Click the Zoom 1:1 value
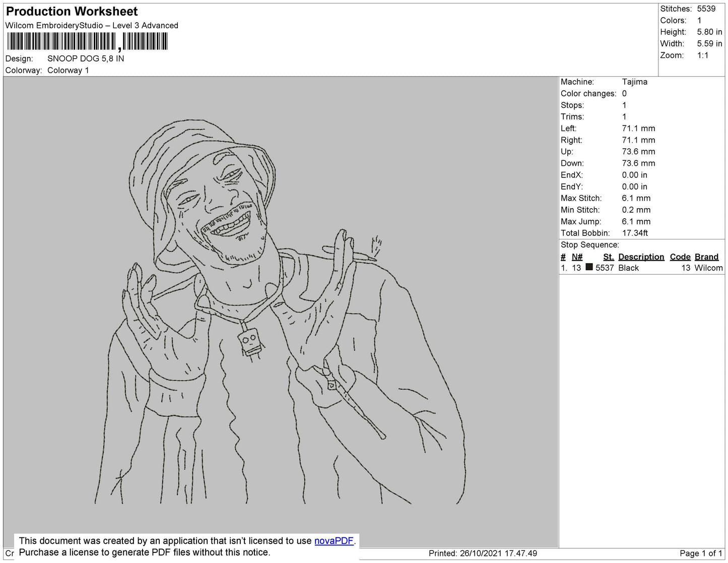728x563 pixels. click(x=703, y=55)
